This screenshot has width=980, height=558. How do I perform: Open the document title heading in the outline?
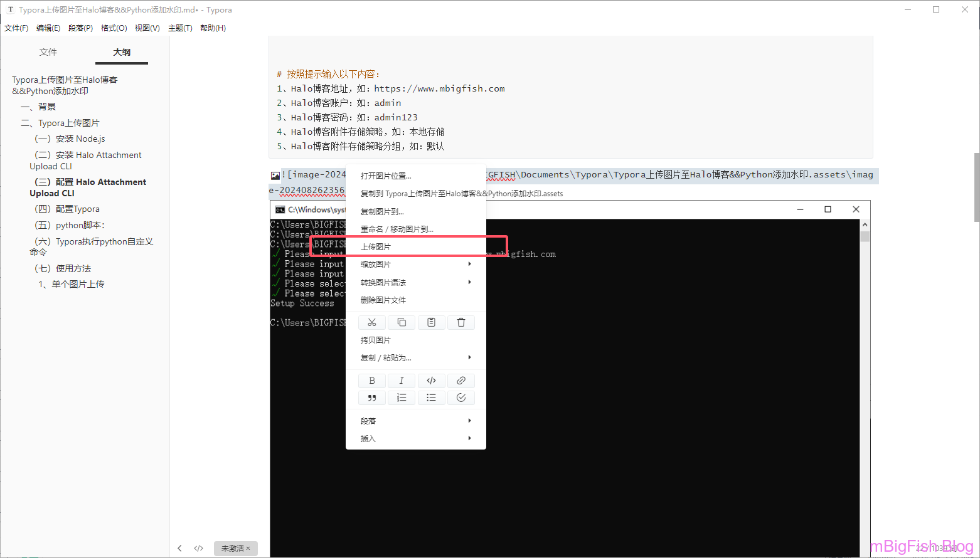65,85
